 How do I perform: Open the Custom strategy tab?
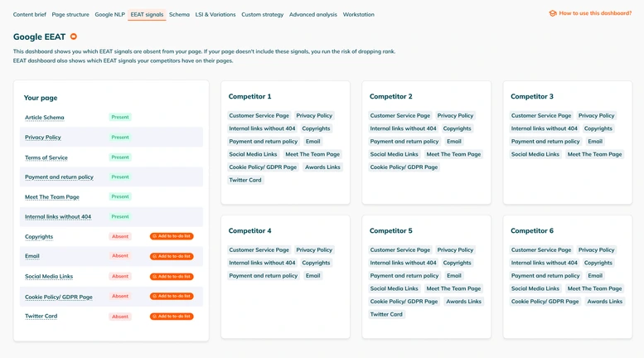click(x=262, y=14)
